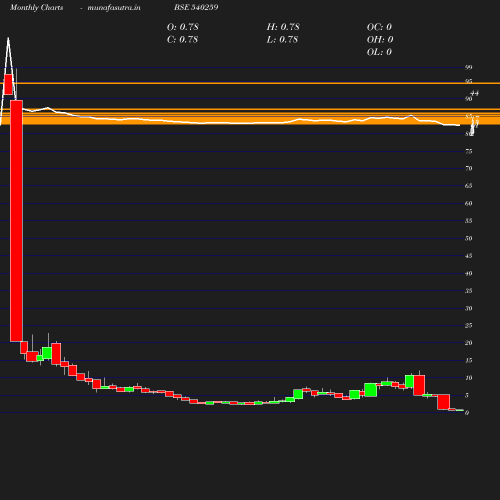Image resolution: width=500 pixels, height=500 pixels.
Task: Click the 20 price axis label
Action: (x=469, y=343)
